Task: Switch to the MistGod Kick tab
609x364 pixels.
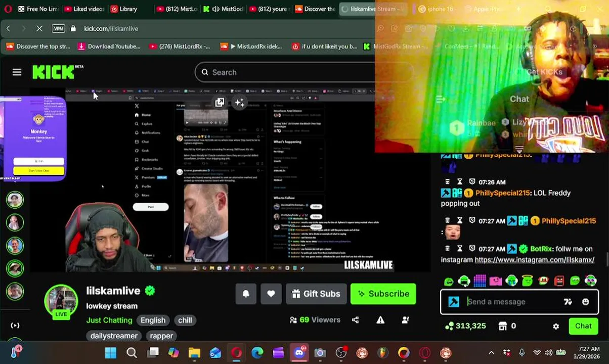Action: click(x=223, y=9)
